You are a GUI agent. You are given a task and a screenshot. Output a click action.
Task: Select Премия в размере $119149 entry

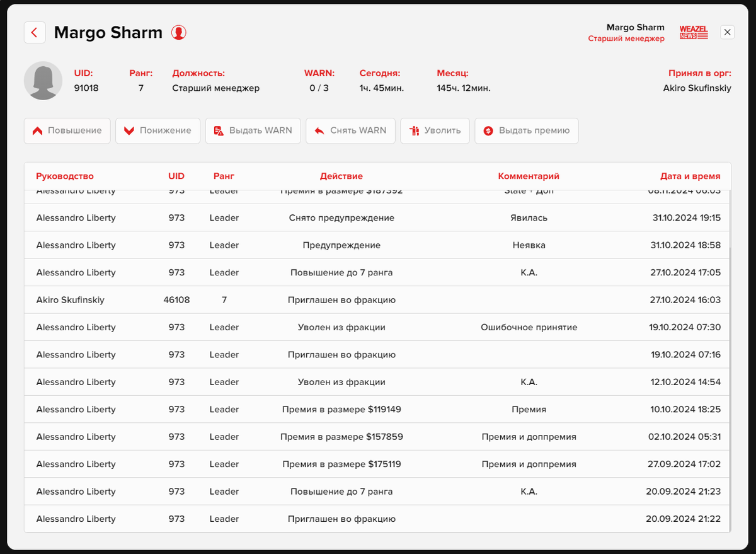click(x=341, y=410)
